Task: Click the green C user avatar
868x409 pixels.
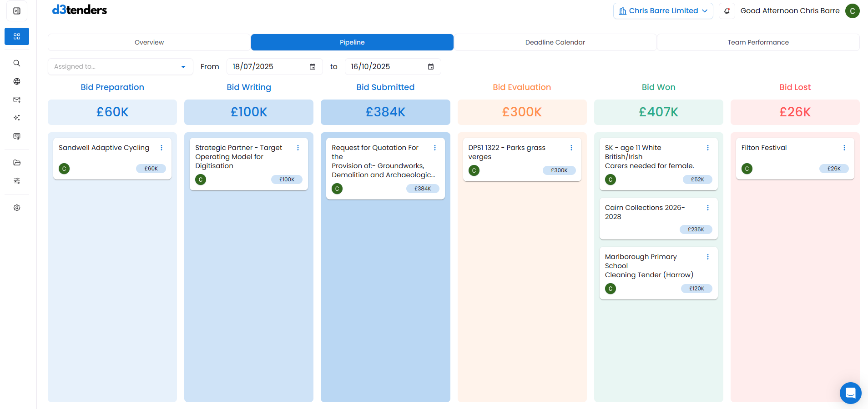Action: click(x=853, y=11)
